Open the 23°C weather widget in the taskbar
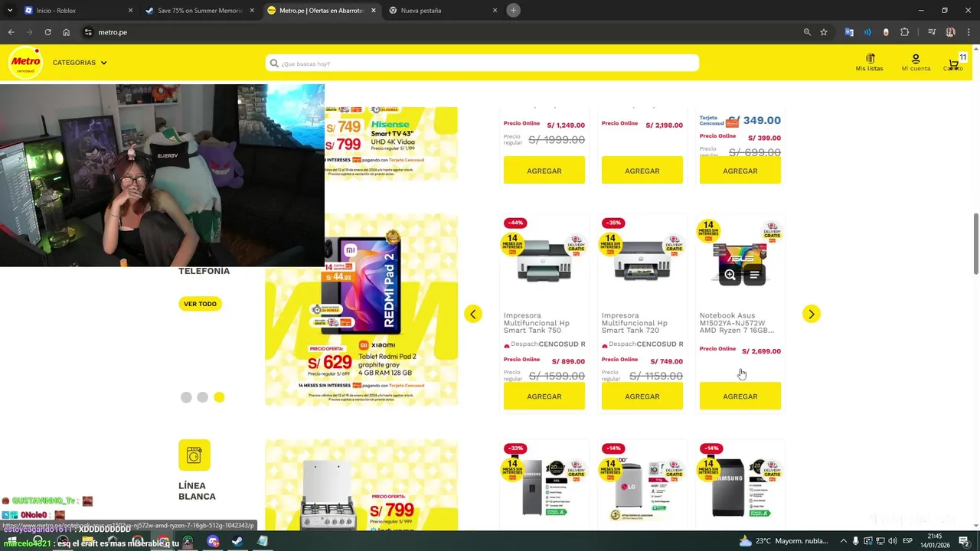This screenshot has height=551, width=980. pyautogui.click(x=783, y=541)
